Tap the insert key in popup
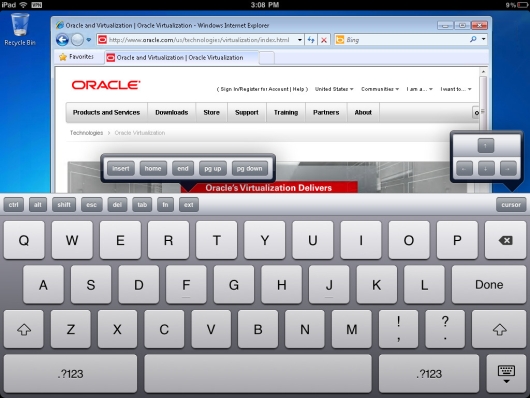530x398 pixels. pos(121,168)
